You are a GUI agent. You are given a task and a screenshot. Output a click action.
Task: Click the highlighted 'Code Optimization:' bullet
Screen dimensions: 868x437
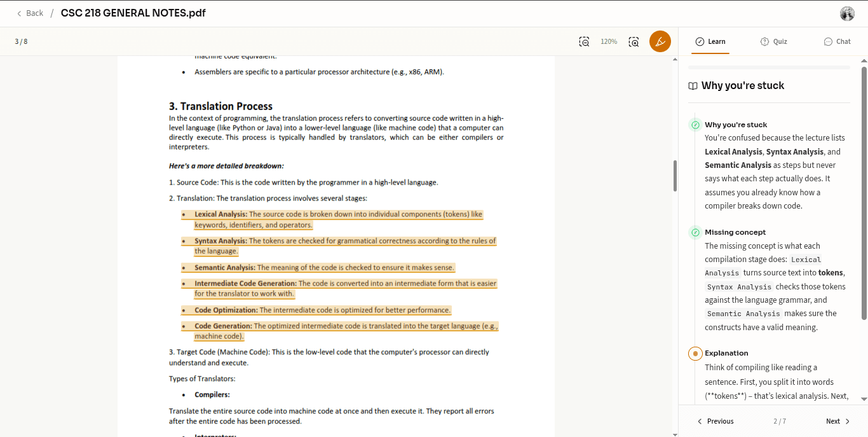(316, 310)
